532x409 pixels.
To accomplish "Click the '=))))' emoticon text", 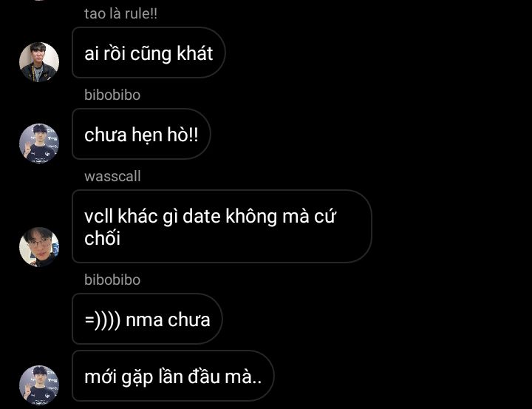I will 103,320.
